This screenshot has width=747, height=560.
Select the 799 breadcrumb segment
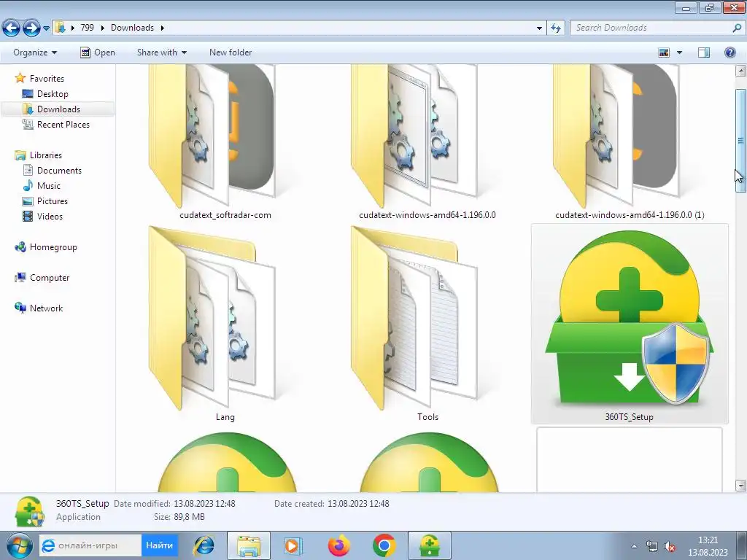pyautogui.click(x=88, y=28)
